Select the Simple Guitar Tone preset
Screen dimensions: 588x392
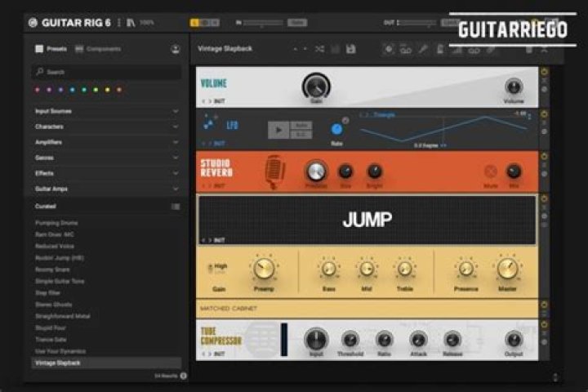coord(60,281)
